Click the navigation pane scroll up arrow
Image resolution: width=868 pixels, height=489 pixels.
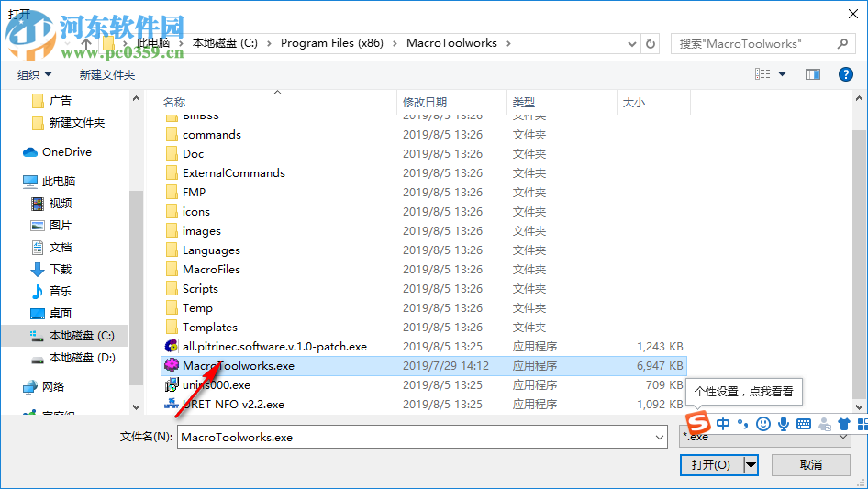(x=136, y=98)
